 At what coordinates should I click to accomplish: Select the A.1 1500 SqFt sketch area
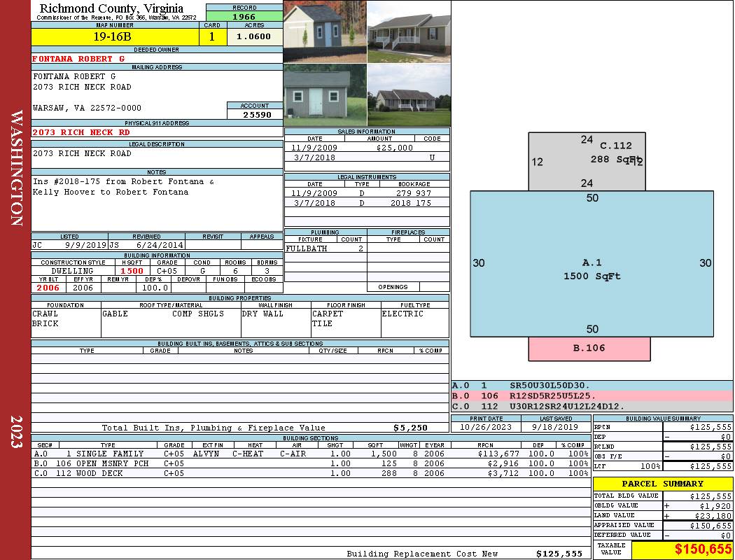[x=591, y=264]
